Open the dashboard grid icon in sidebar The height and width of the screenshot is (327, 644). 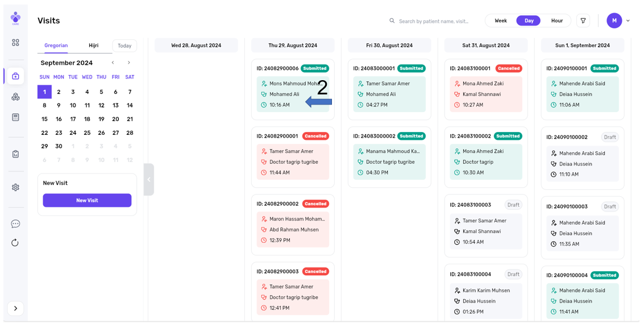pyautogui.click(x=15, y=43)
